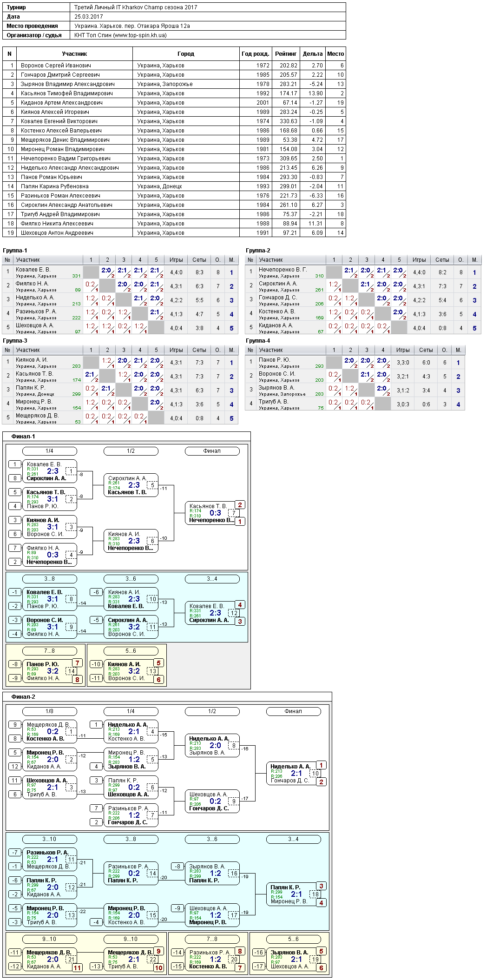Click the Группа-4 heading
The width and height of the screenshot is (486, 980).
[x=258, y=341]
